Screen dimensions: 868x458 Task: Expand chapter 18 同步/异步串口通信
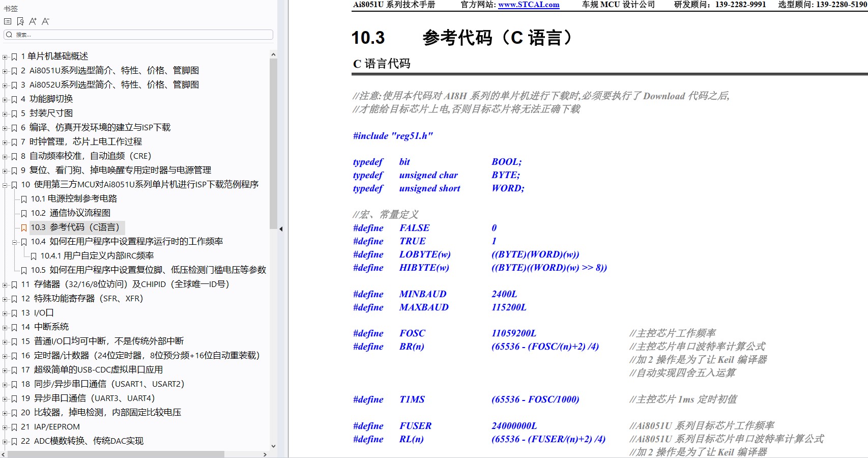(5, 384)
